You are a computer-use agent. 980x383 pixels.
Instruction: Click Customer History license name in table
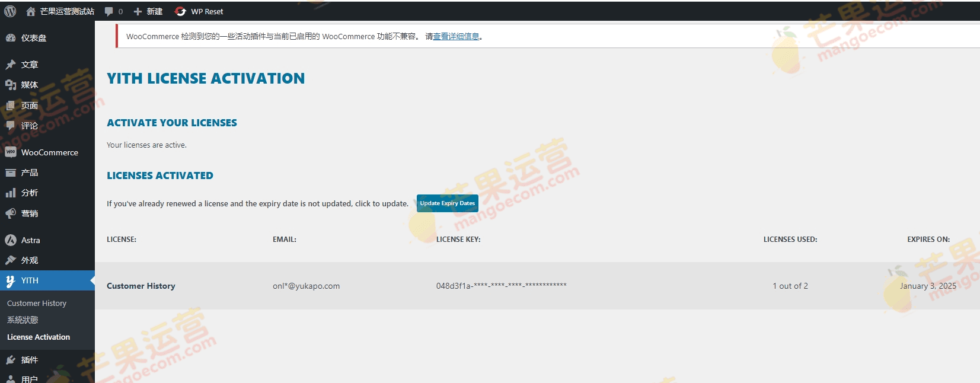[141, 286]
